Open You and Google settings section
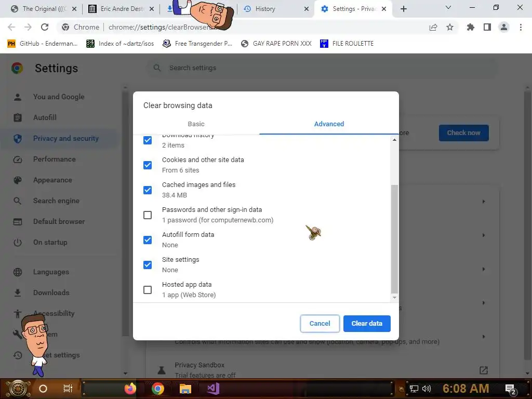 59,97
